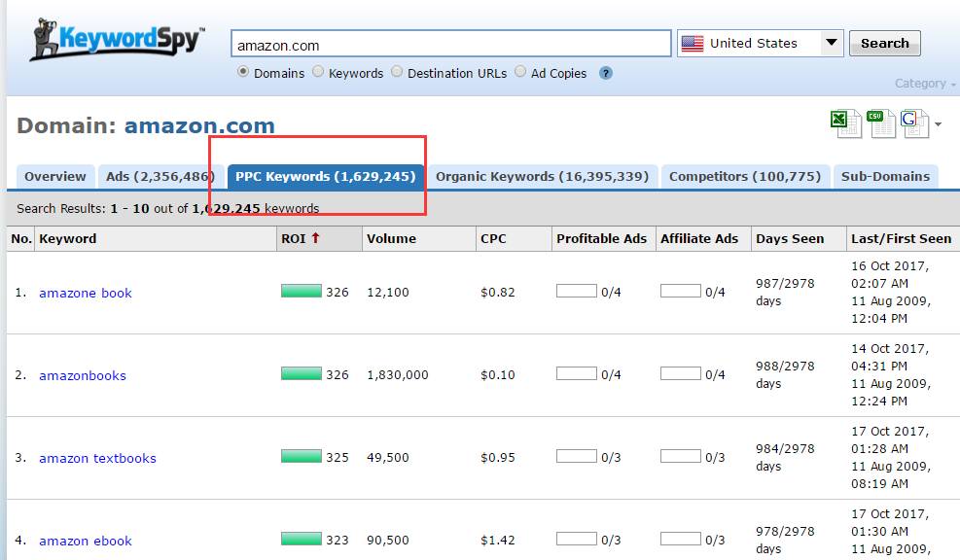The height and width of the screenshot is (560, 960).
Task: Click the amazon.com domain heading link
Action: 199,125
